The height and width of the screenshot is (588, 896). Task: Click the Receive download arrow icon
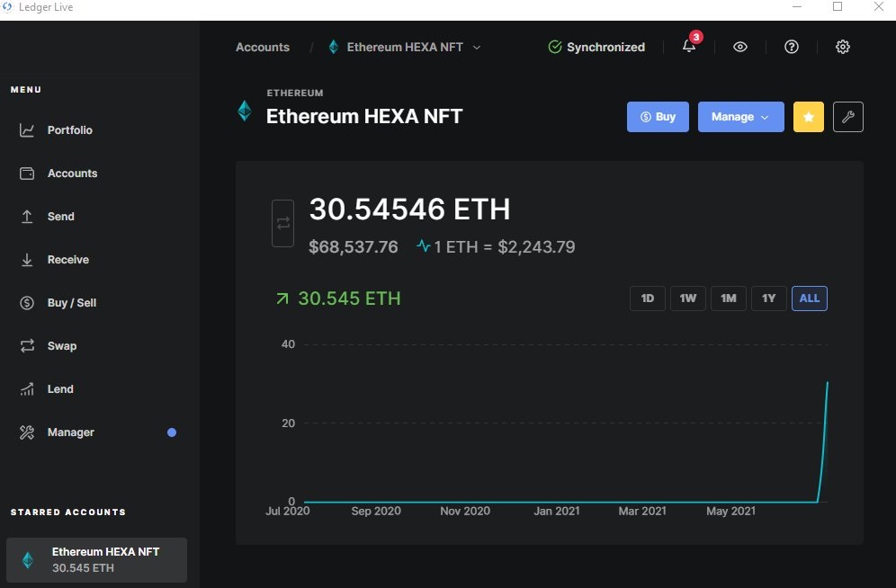click(x=27, y=260)
